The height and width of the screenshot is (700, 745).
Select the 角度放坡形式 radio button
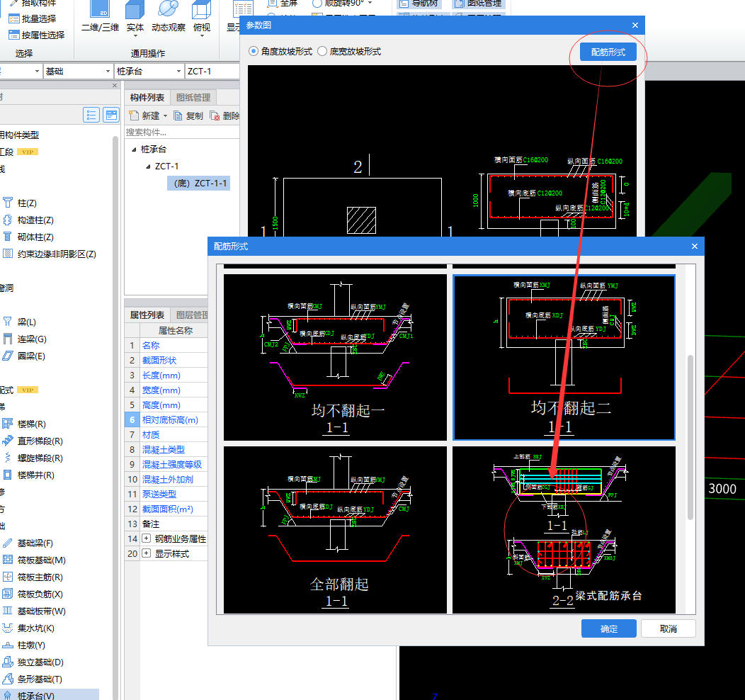254,52
